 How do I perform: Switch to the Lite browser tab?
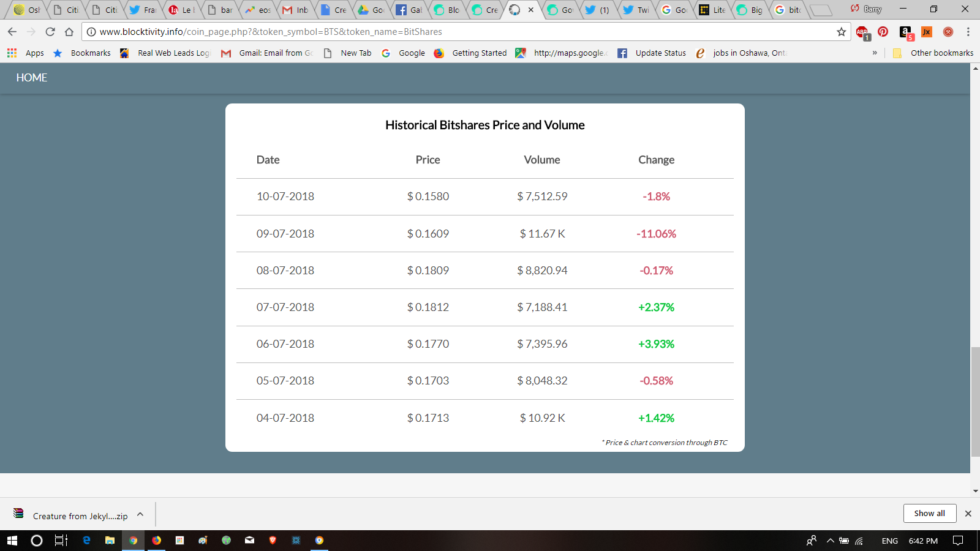pyautogui.click(x=713, y=10)
